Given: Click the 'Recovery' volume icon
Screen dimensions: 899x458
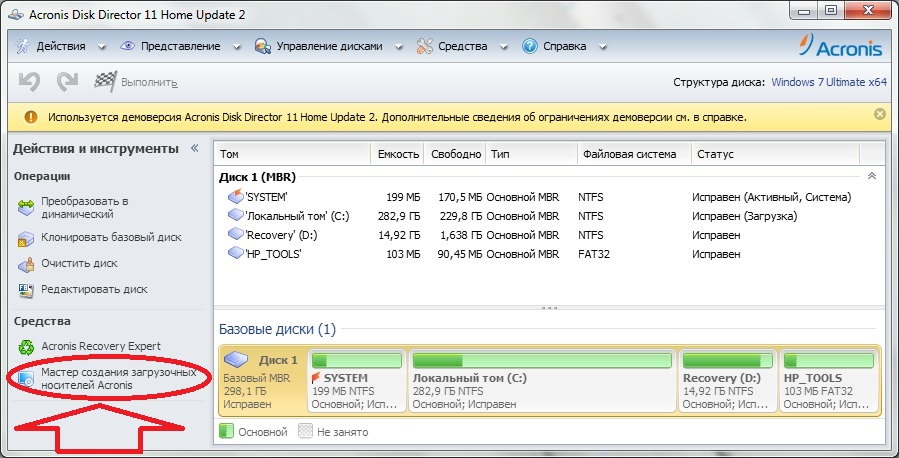Looking at the screenshot, I should point(236,234).
